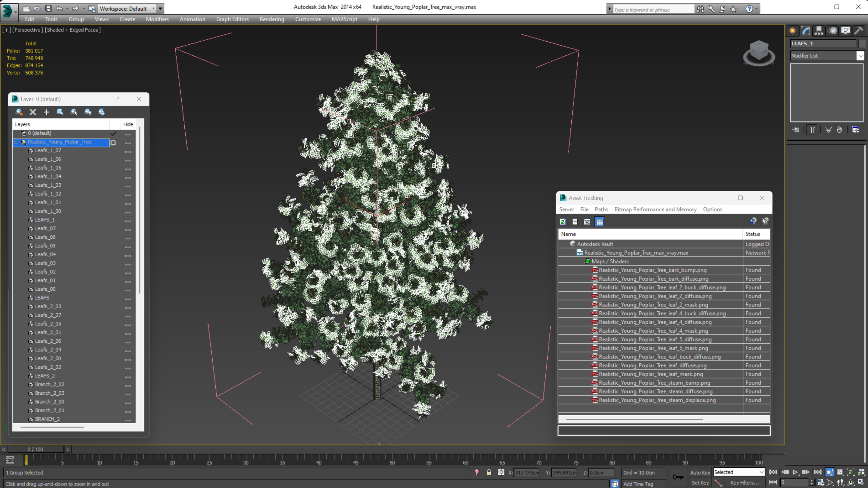Toggle the Auto Key button

699,472
